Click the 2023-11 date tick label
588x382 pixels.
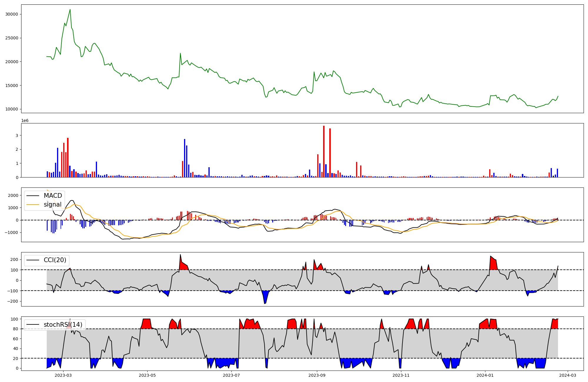tap(401, 375)
